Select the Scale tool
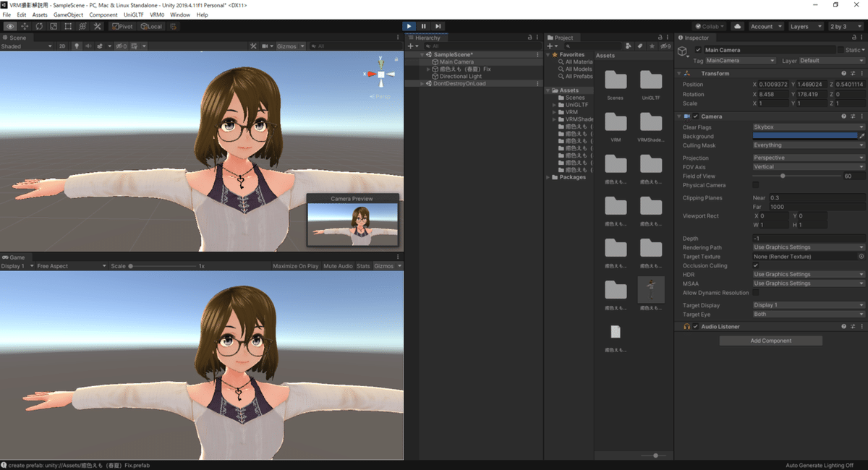 click(54, 26)
